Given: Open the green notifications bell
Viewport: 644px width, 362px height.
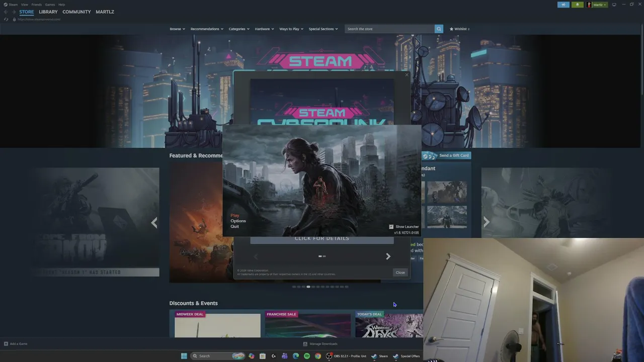Looking at the screenshot, I should coord(577,5).
